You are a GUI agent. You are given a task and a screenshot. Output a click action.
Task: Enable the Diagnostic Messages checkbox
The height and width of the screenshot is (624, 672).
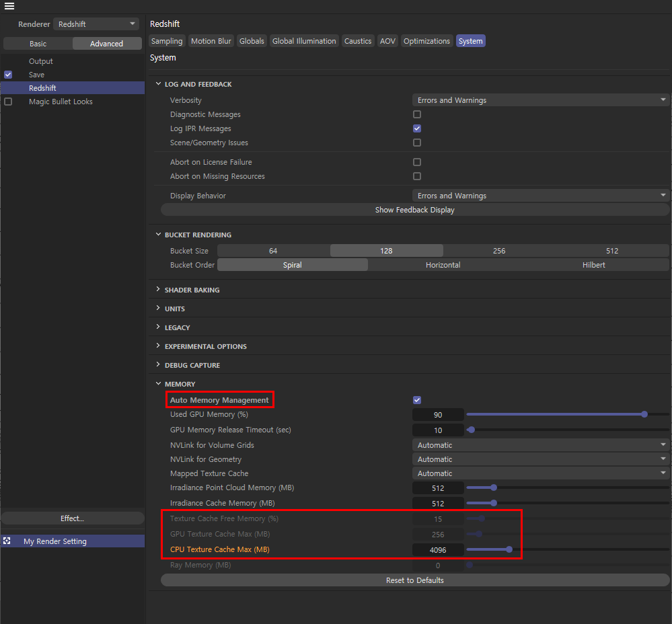[x=416, y=114]
